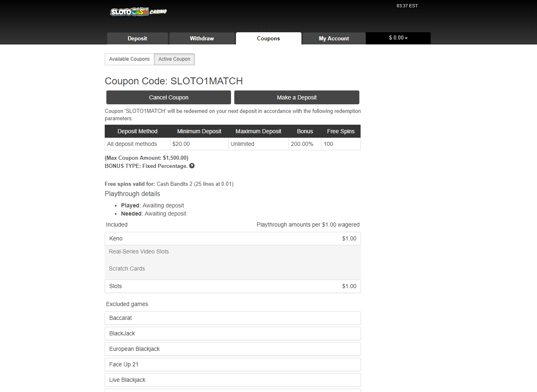Open the Deposit tab
The width and height of the screenshot is (537, 392).
[x=137, y=38]
